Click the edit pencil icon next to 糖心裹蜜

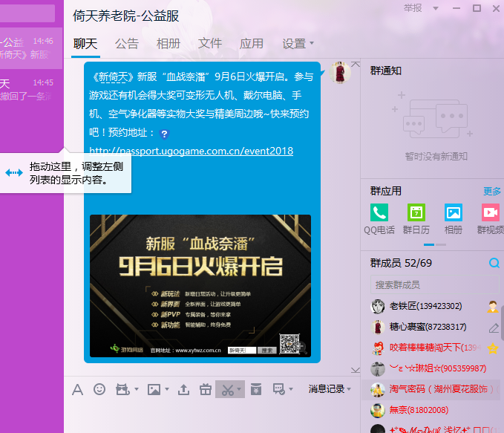pyautogui.click(x=494, y=328)
